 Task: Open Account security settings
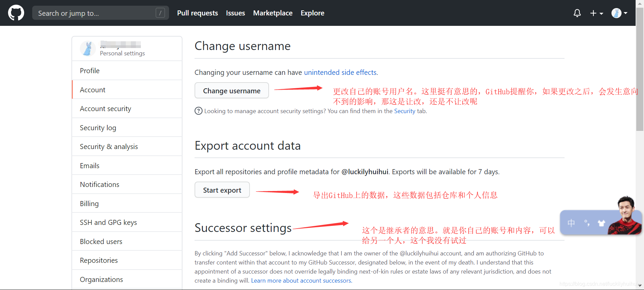[127, 108]
